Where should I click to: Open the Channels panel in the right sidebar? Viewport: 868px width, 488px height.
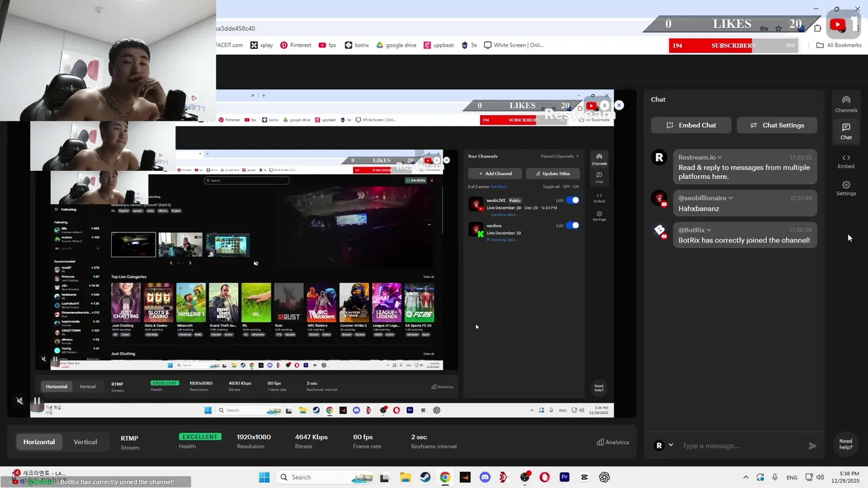tap(846, 104)
